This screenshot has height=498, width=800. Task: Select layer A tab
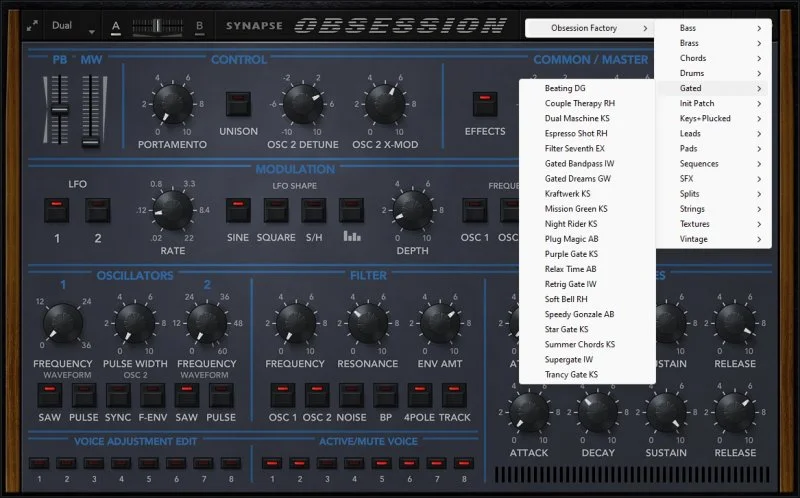[116, 26]
